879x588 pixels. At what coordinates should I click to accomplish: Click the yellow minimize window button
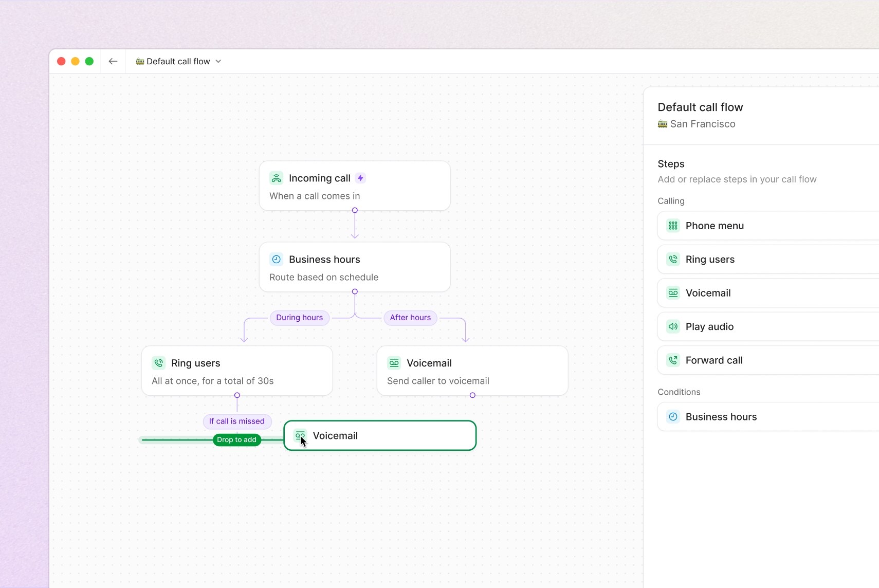[75, 61]
